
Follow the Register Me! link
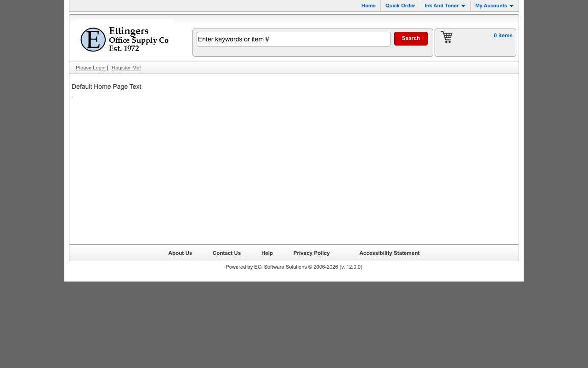126,68
